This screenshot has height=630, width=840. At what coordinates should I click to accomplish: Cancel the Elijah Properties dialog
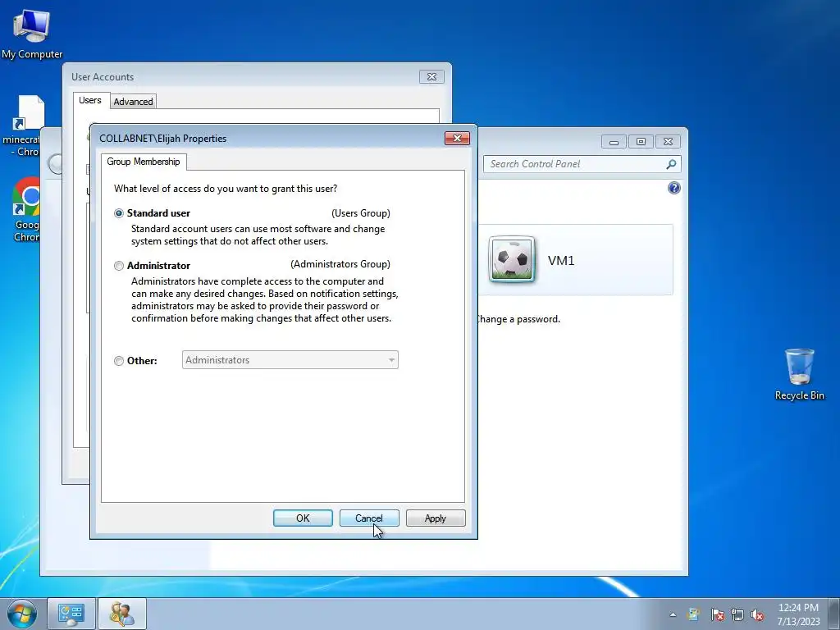(x=369, y=518)
